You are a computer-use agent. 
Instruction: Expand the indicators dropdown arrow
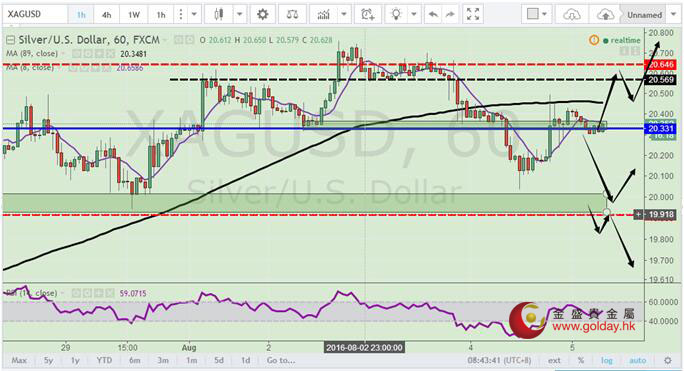point(344,15)
